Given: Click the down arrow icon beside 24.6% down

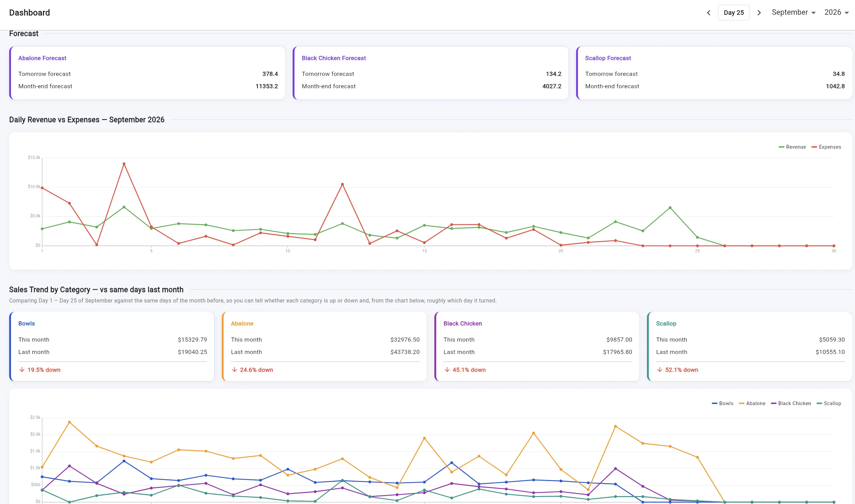Looking at the screenshot, I should coord(235,370).
